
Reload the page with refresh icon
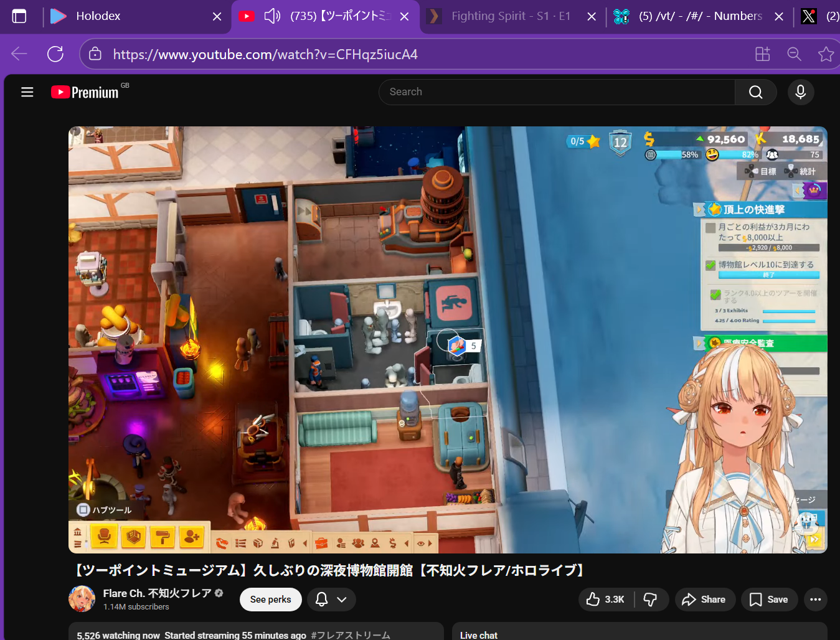click(55, 54)
